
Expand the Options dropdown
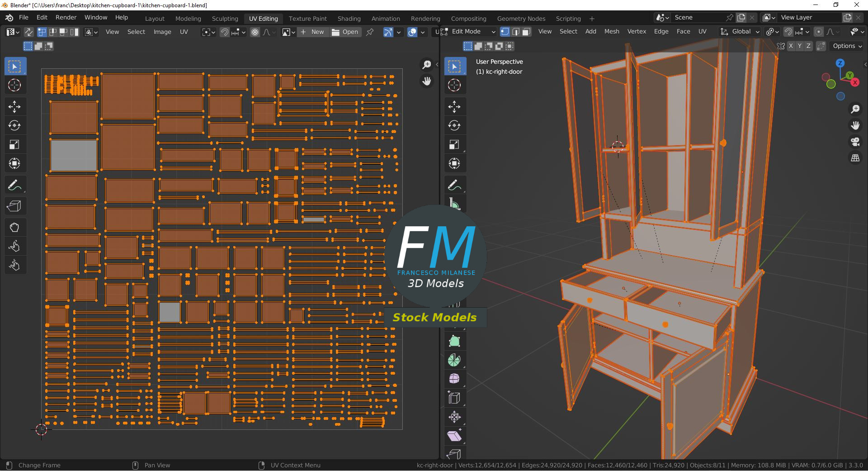pyautogui.click(x=847, y=46)
